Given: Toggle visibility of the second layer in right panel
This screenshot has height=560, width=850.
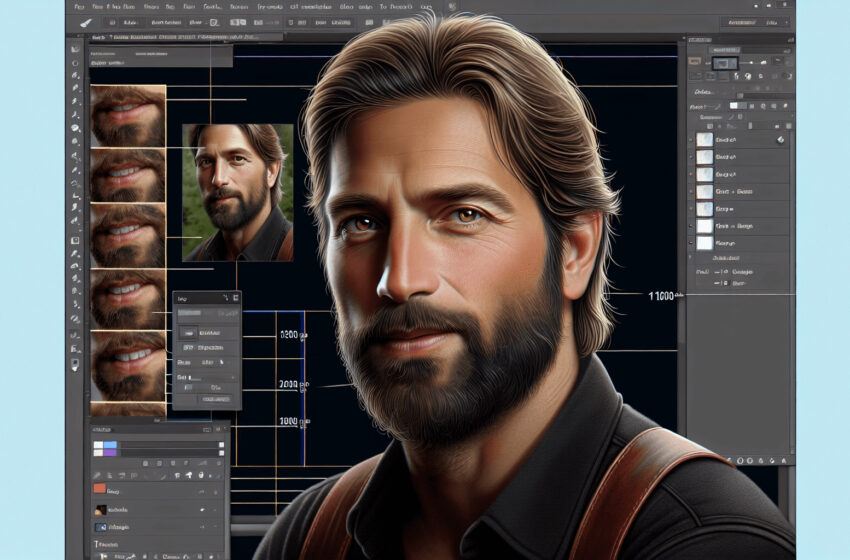Looking at the screenshot, I should 691,157.
